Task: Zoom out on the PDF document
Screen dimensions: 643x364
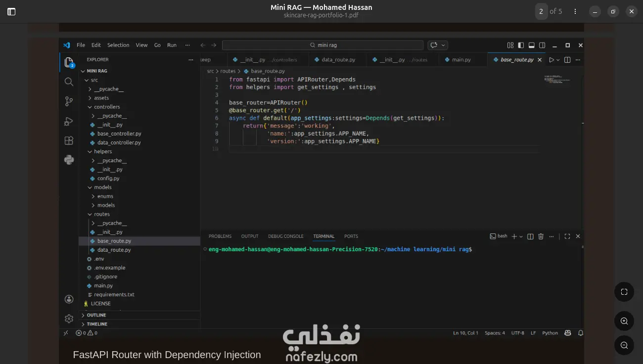Action: pyautogui.click(x=624, y=345)
